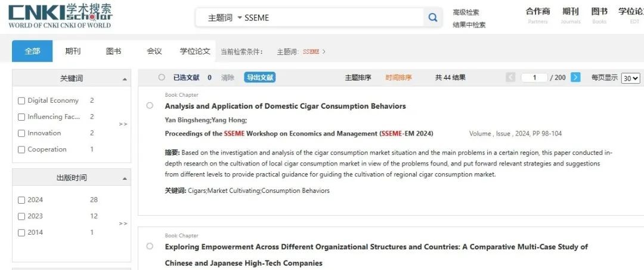Screen dimensions: 644x270
Task: Sort results by 时间排序
Action: 398,78
